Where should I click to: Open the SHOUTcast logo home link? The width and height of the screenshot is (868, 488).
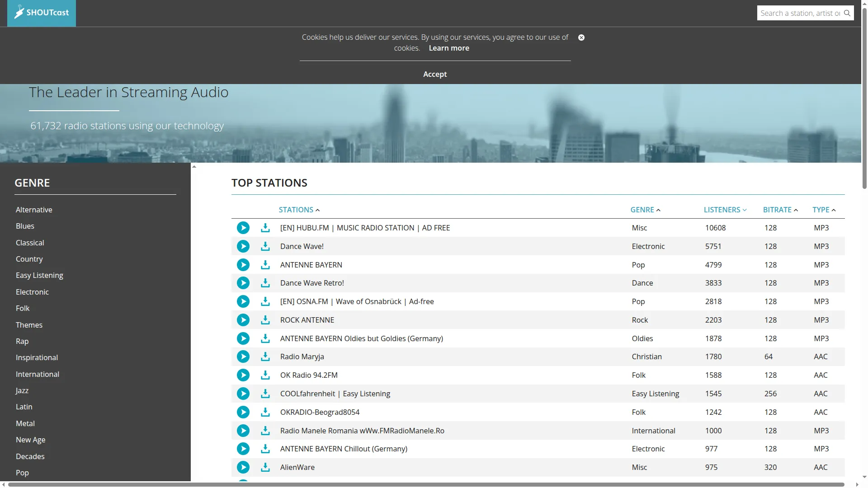(x=42, y=13)
